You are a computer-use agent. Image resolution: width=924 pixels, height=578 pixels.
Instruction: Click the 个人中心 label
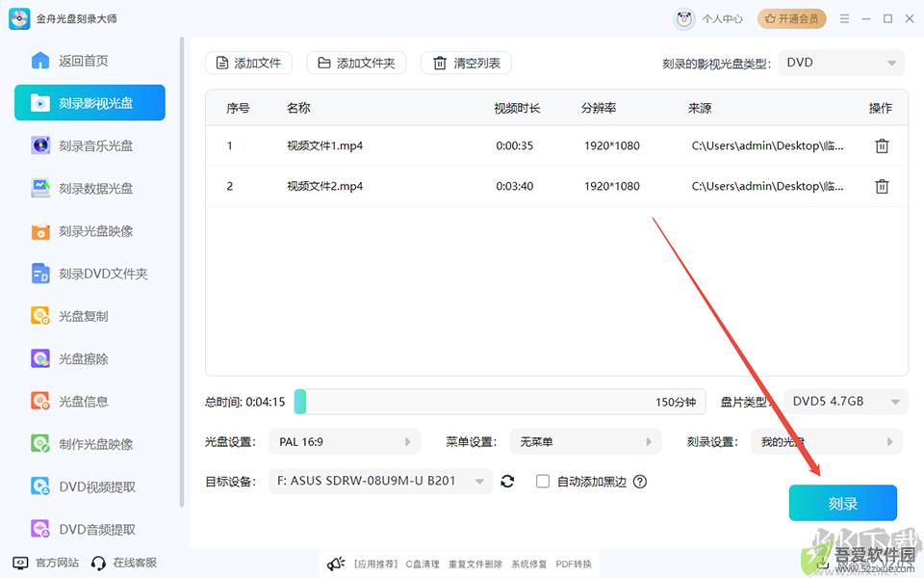point(723,19)
